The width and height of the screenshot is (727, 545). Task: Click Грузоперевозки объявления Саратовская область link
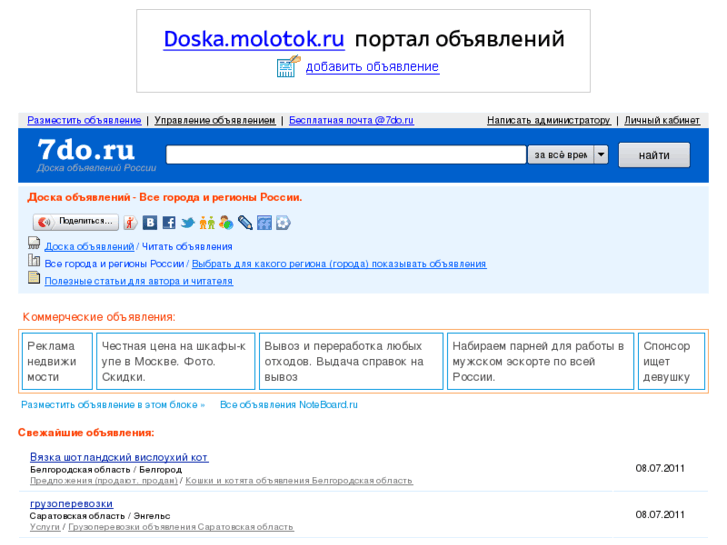[x=181, y=527]
